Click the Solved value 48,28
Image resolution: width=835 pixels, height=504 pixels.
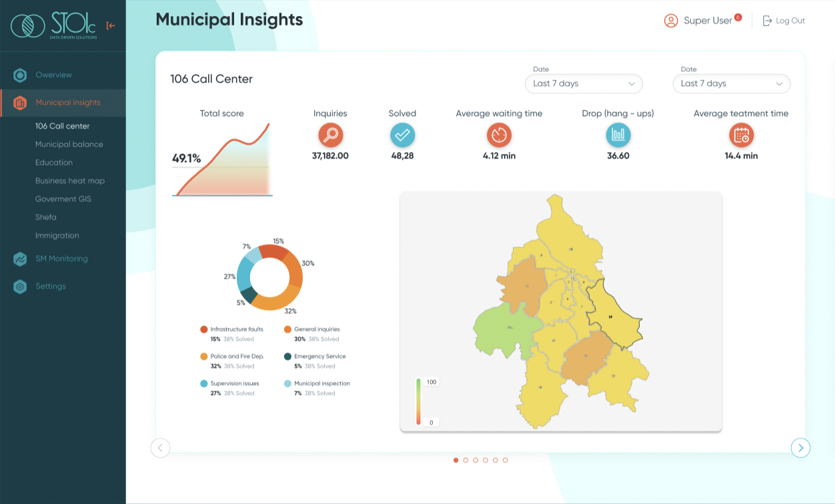click(402, 156)
